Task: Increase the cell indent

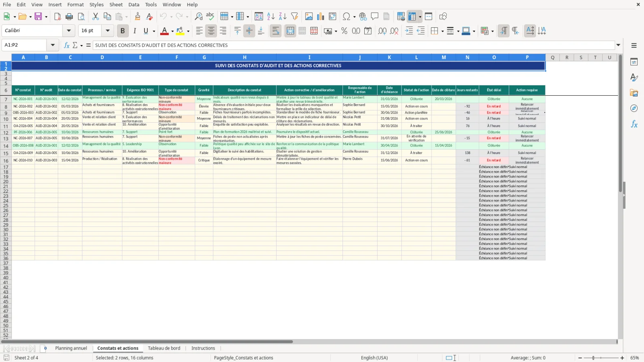Action: coord(409,31)
